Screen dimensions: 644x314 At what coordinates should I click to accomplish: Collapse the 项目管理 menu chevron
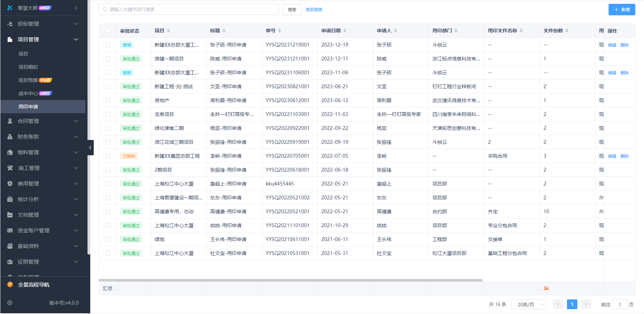76,39
